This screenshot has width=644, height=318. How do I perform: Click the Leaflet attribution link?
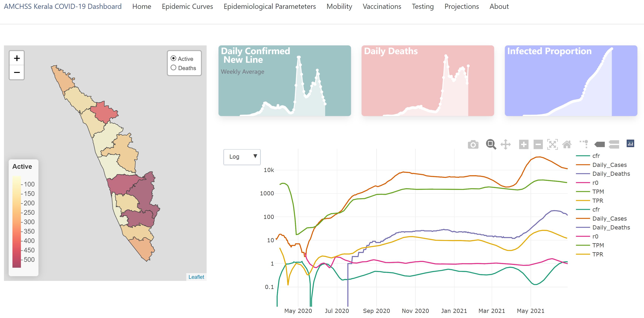tap(196, 277)
